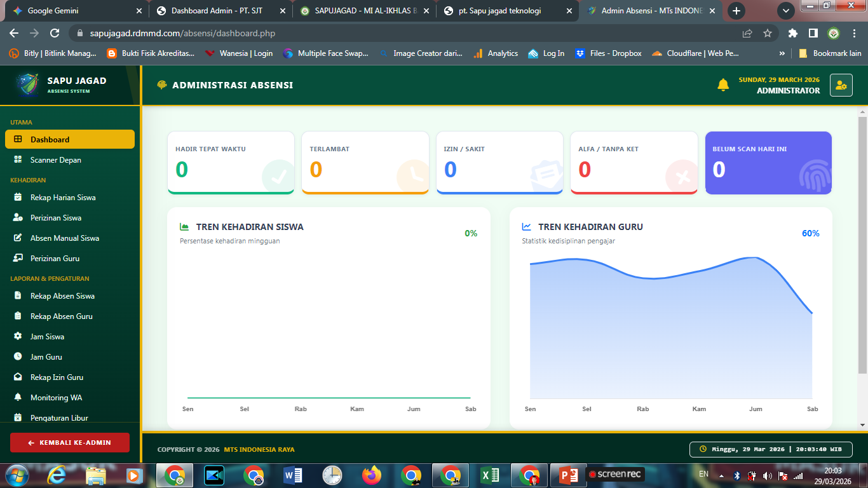Open Monitoring WA in sidebar

70,397
